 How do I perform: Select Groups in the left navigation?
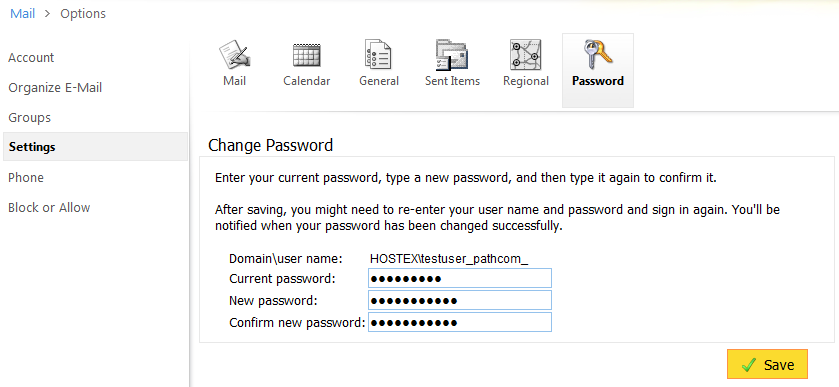click(29, 117)
